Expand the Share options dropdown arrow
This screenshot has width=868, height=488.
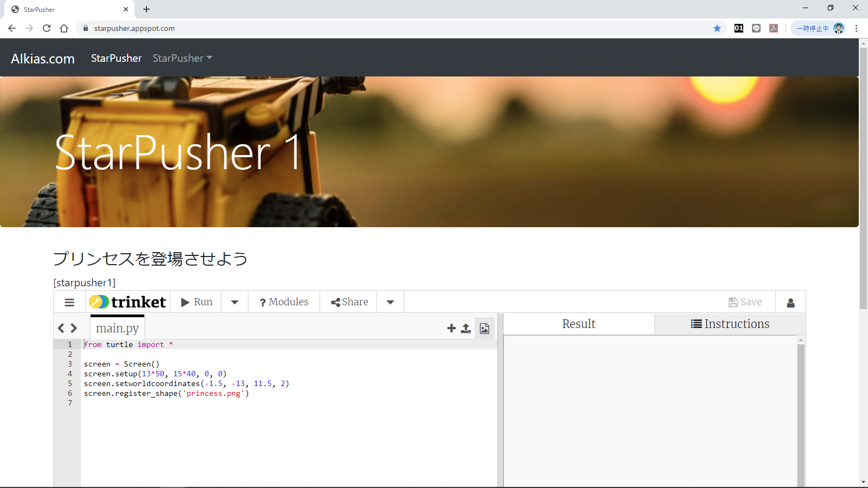coord(390,302)
